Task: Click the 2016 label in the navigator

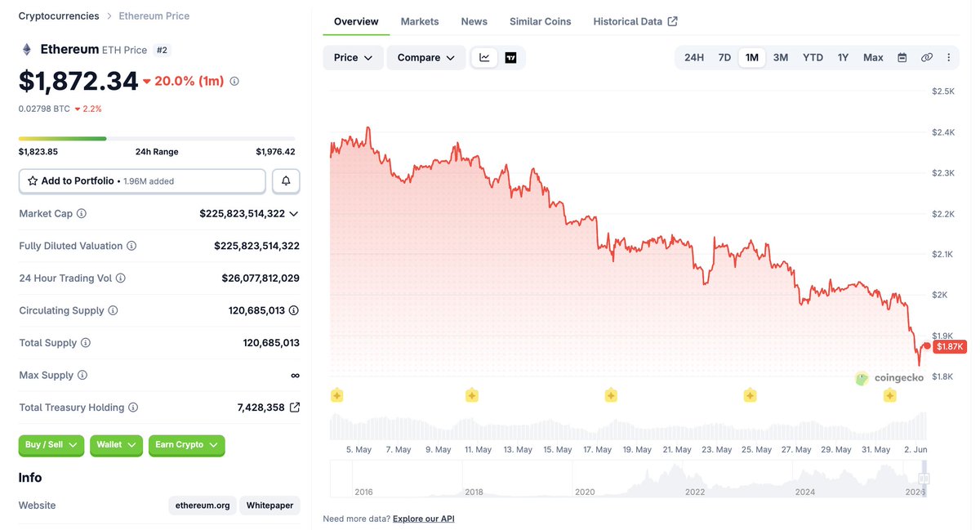Action: pos(364,492)
